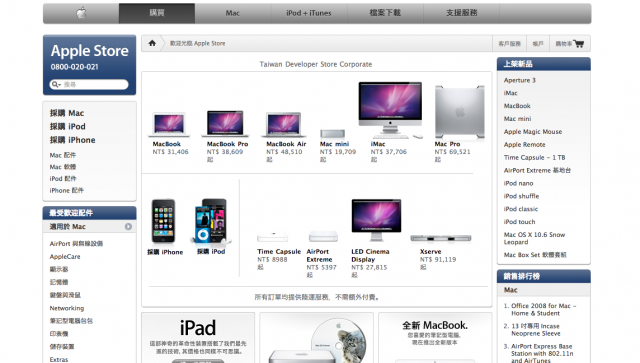This screenshot has width=640, height=363.
Task: Open the Time Capsule product image
Action: point(272,237)
